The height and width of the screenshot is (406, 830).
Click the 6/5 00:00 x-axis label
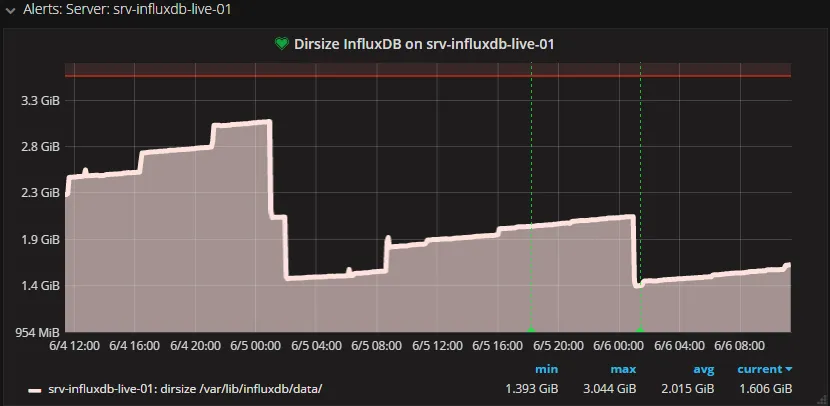pos(256,346)
